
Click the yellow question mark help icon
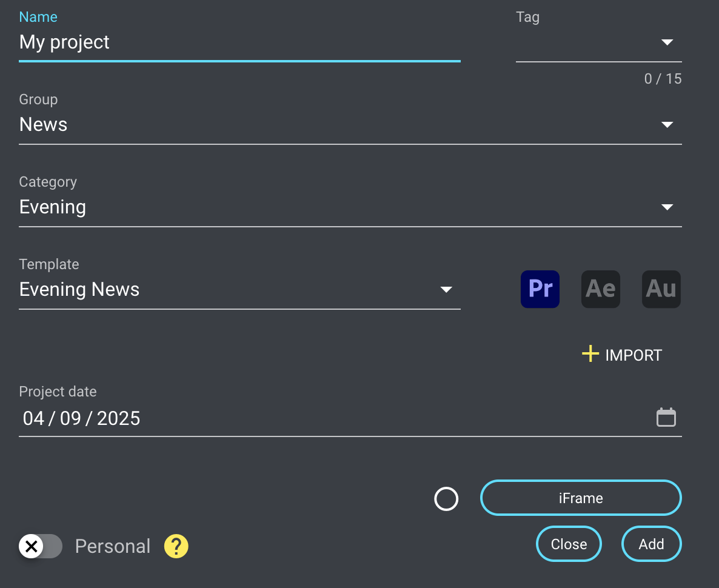(x=176, y=546)
